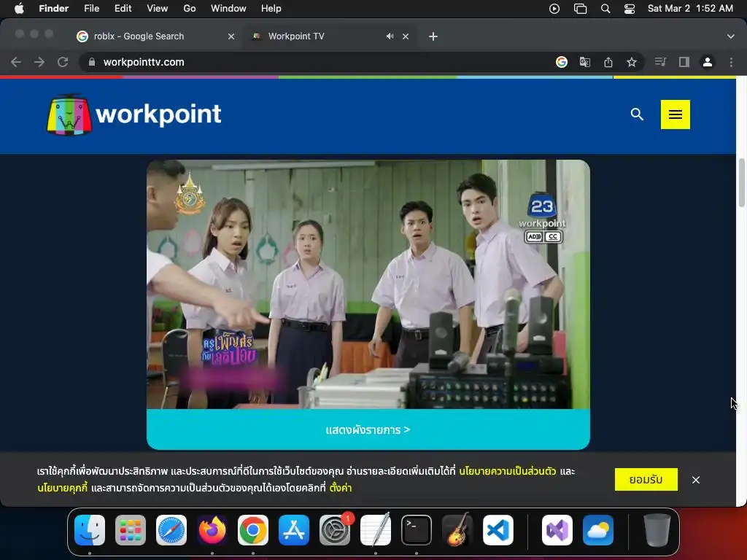Image resolution: width=747 pixels, height=560 pixels.
Task: Open Visual Studio Code from the Dock
Action: (x=498, y=530)
